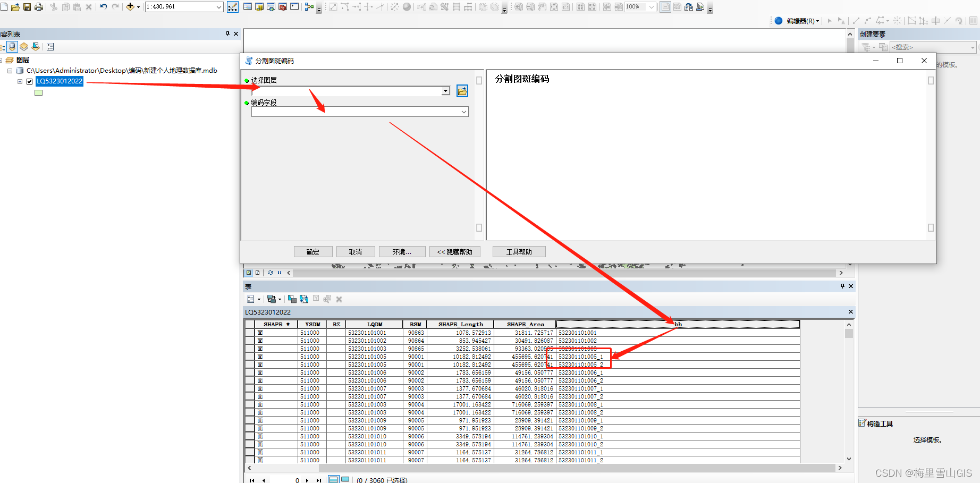980x483 pixels.
Task: Click Switch Selection icon in table toolbar
Action: [x=303, y=299]
